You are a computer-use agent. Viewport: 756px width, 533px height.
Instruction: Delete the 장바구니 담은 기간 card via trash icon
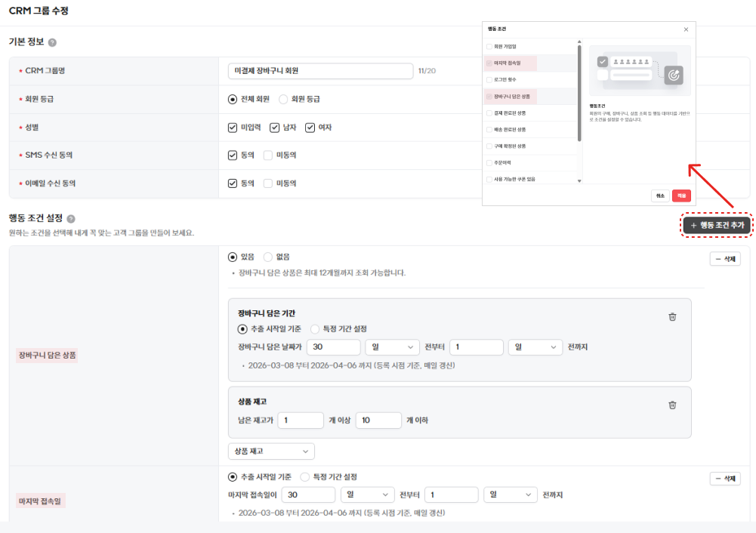672,317
